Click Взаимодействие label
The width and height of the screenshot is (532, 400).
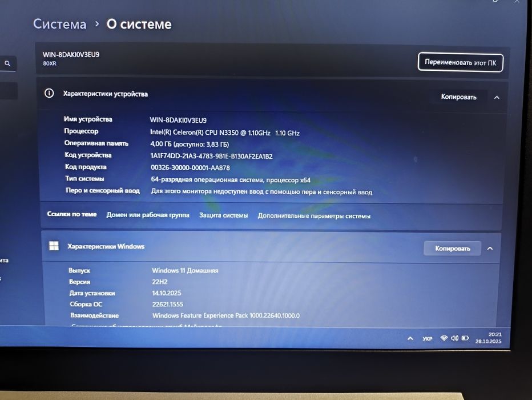[95, 315]
